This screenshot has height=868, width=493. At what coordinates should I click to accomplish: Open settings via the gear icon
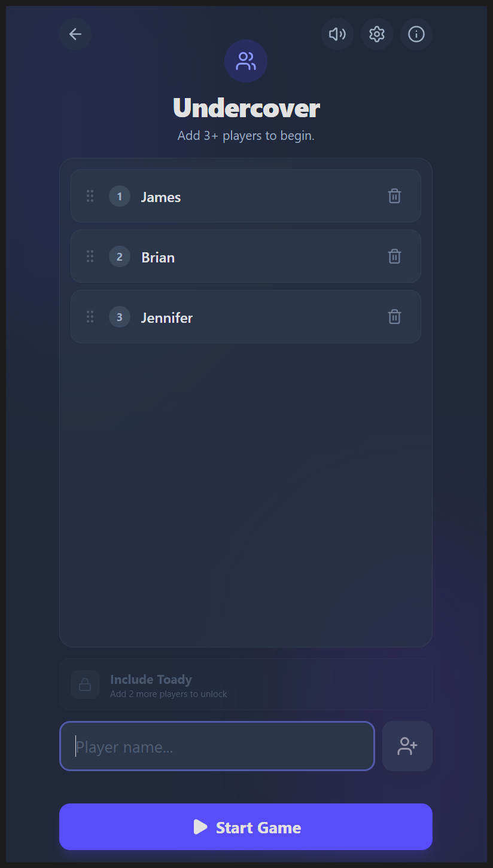(x=376, y=34)
